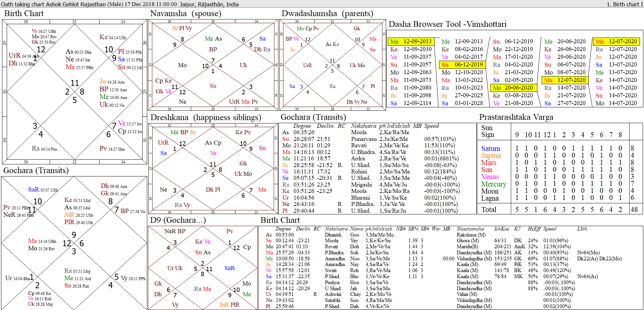Click the L8th column header

click(582, 229)
